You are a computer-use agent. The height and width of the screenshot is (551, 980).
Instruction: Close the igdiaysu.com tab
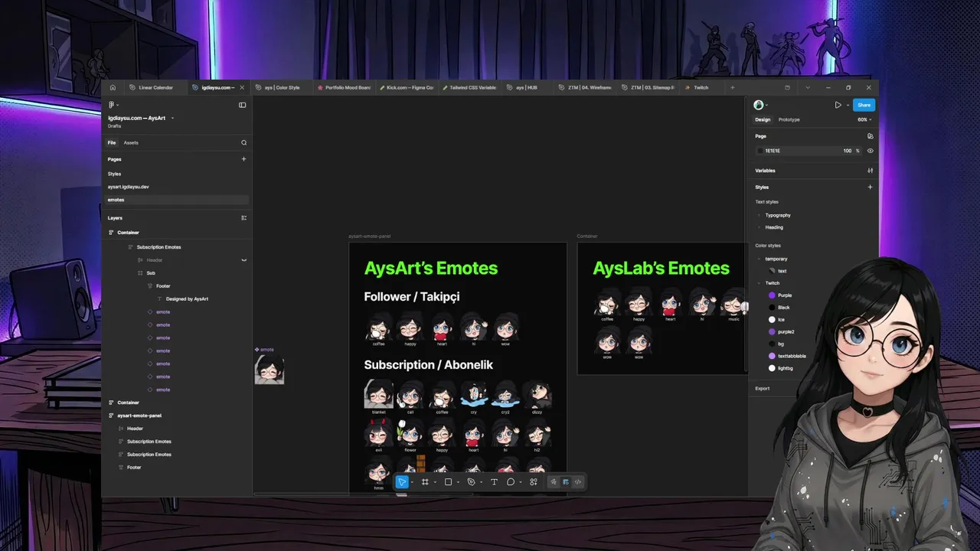coord(242,87)
